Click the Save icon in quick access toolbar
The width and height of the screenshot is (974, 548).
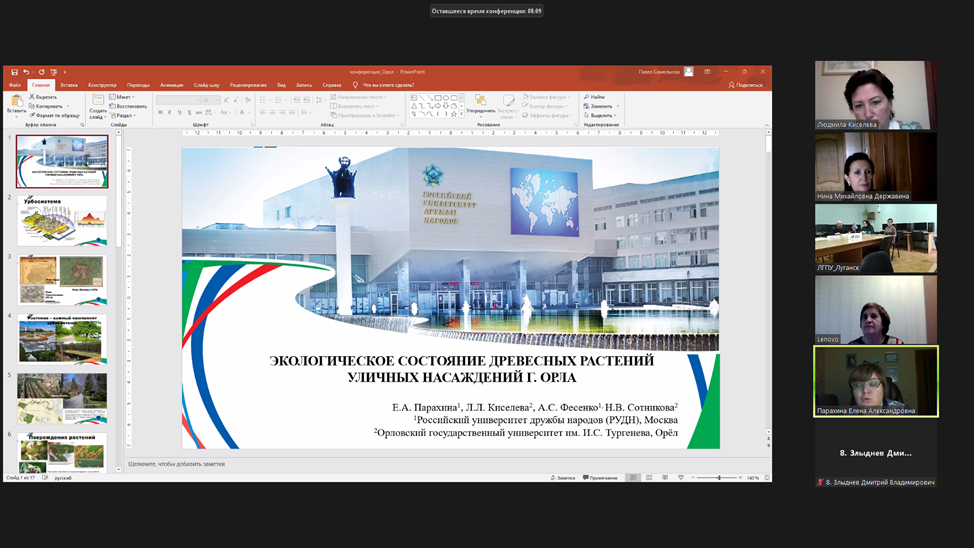[x=15, y=72]
